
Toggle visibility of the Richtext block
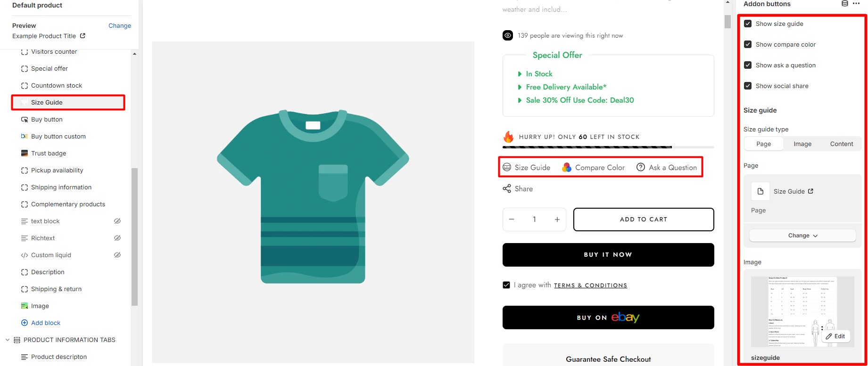(x=117, y=238)
